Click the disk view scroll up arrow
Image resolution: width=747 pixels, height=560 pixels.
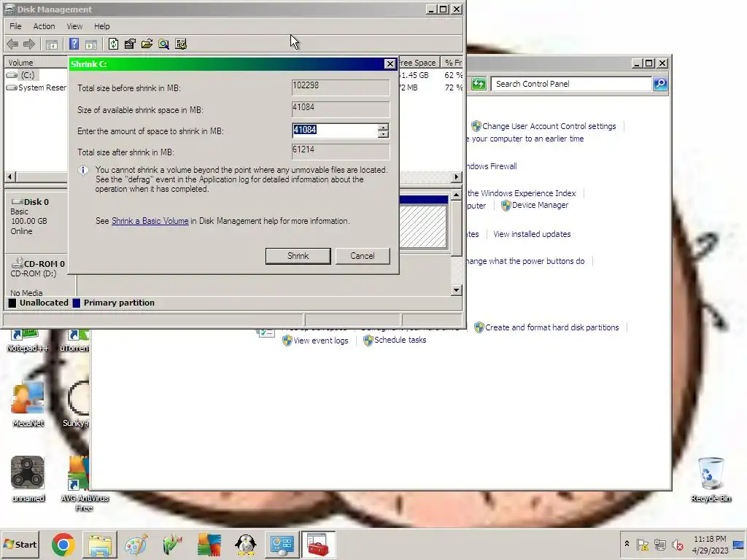point(457,195)
